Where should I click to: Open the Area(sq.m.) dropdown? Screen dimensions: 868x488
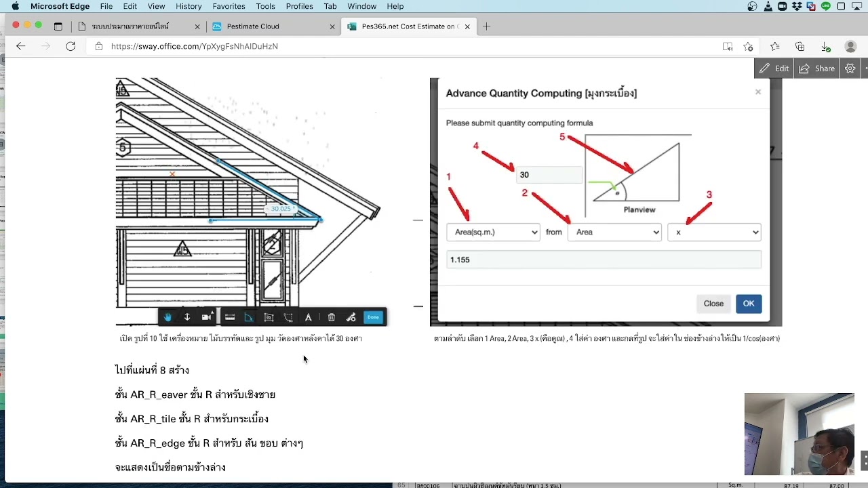[493, 232]
